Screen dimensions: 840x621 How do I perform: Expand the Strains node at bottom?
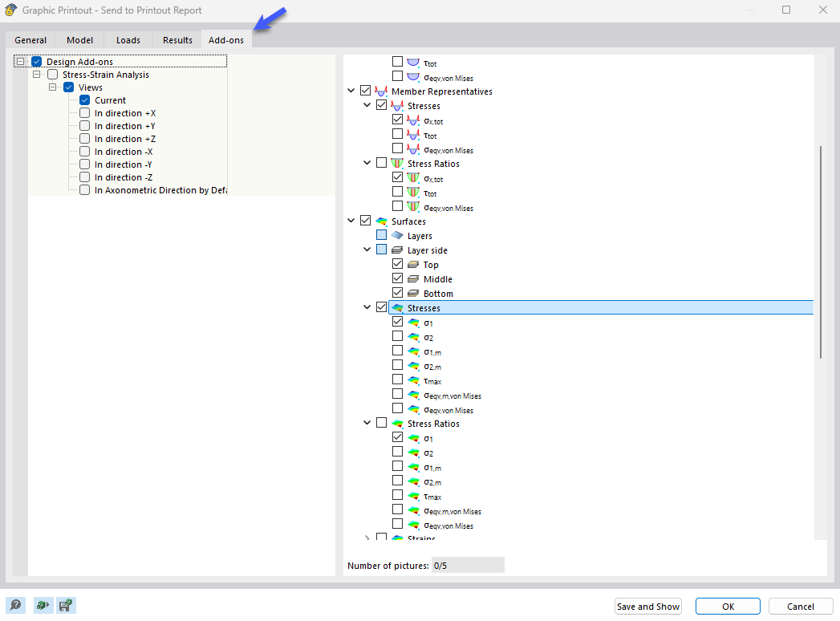click(367, 538)
